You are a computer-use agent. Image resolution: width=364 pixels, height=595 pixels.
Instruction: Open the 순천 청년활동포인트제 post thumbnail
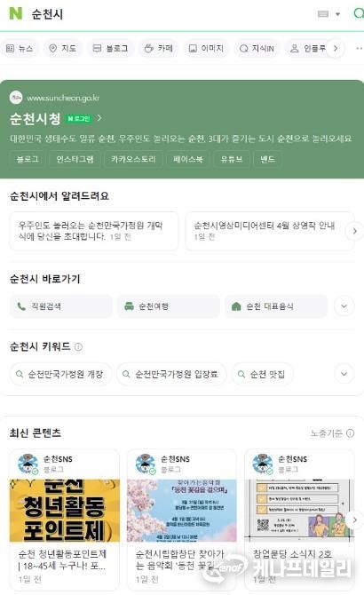tap(65, 511)
